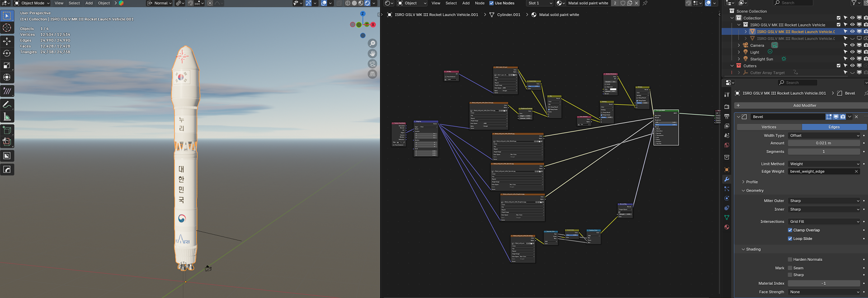Switch perspective/orthographic grid icon

[372, 74]
